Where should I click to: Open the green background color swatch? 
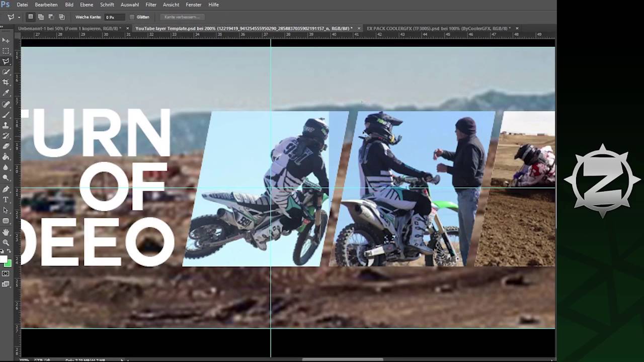coord(8,264)
